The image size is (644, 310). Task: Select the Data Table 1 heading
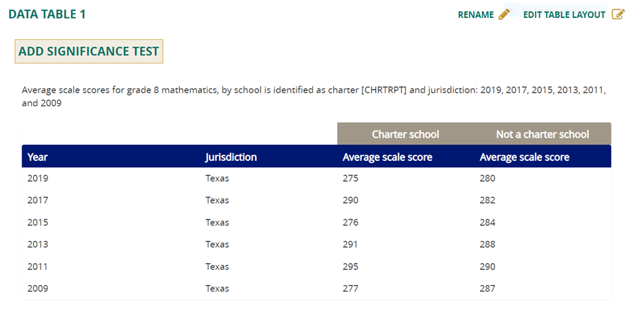pyautogui.click(x=47, y=14)
